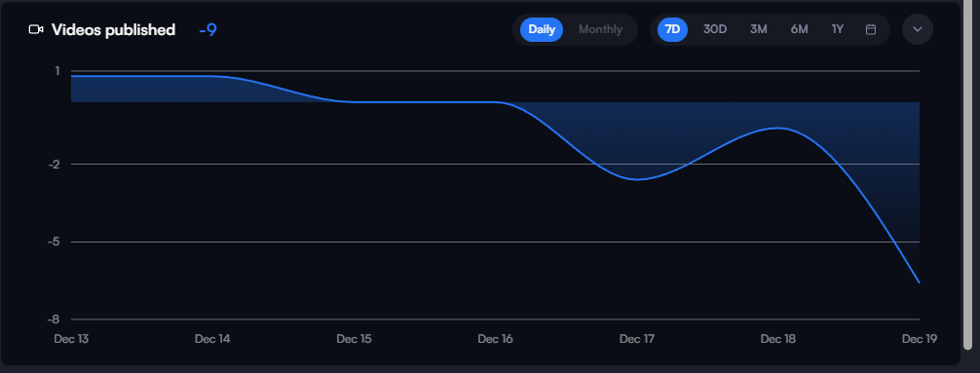Choose the 1Y time range

tap(838, 29)
